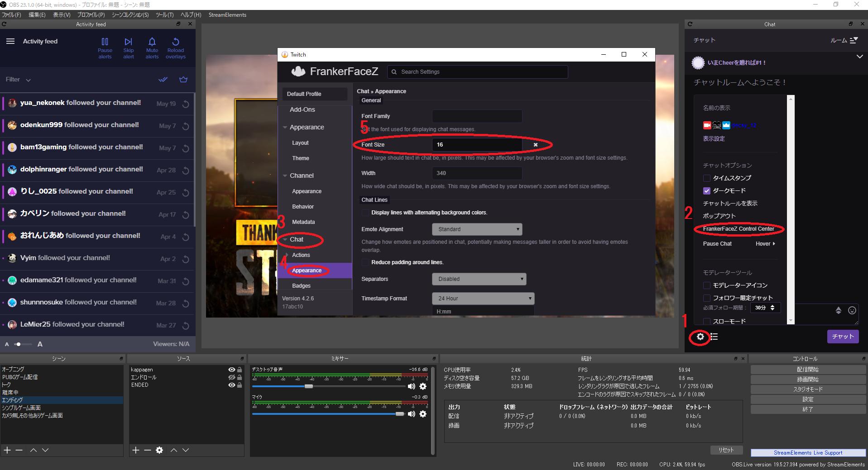The image size is (868, 470).
Task: Open Activity feed hamburger menu
Action: (10, 41)
